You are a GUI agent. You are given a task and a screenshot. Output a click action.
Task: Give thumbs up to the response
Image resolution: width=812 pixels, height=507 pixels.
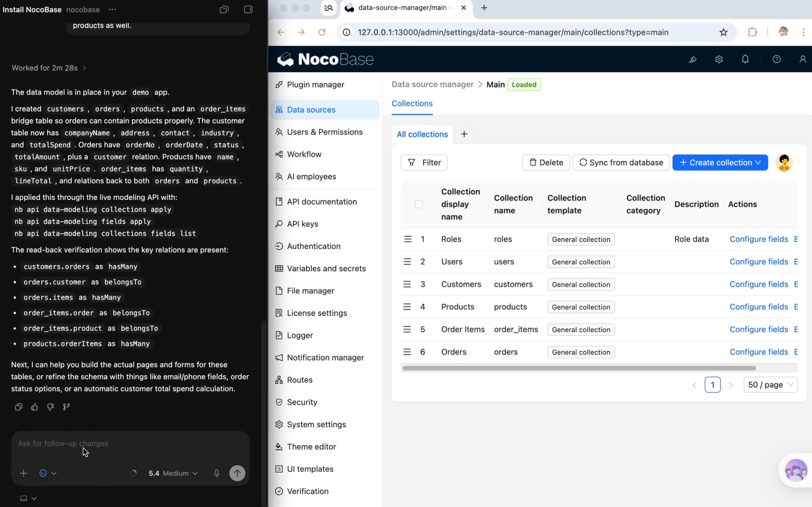[x=34, y=407]
